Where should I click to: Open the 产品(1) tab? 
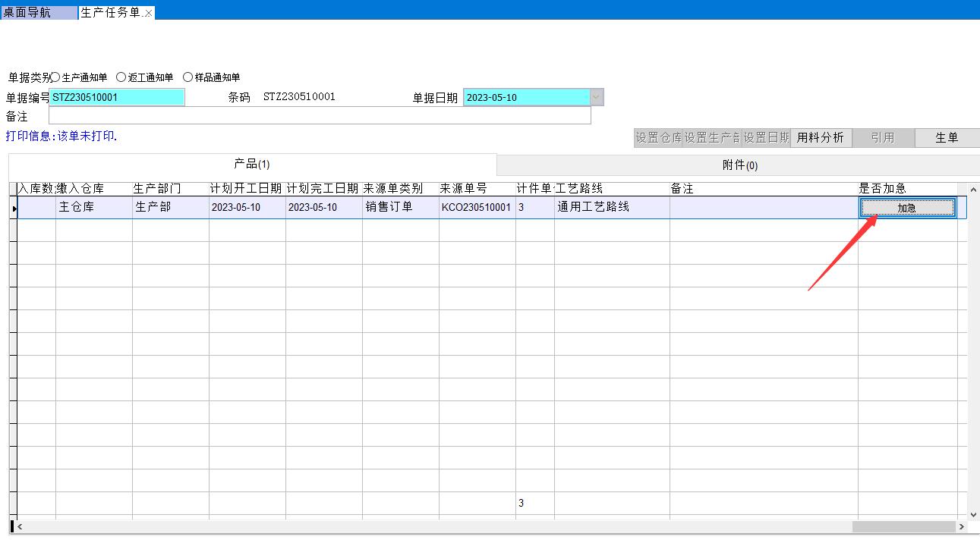click(252, 165)
